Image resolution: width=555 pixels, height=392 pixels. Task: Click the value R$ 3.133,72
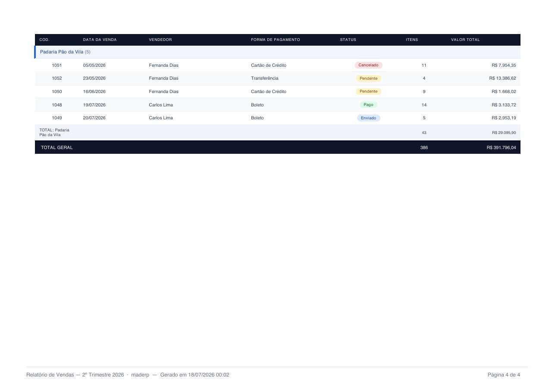[x=504, y=105]
